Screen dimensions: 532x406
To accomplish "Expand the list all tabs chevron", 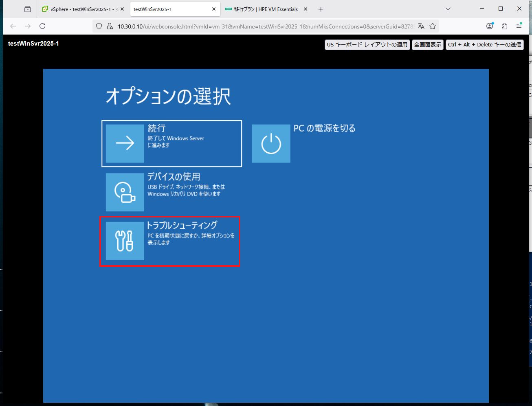I will pos(448,9).
